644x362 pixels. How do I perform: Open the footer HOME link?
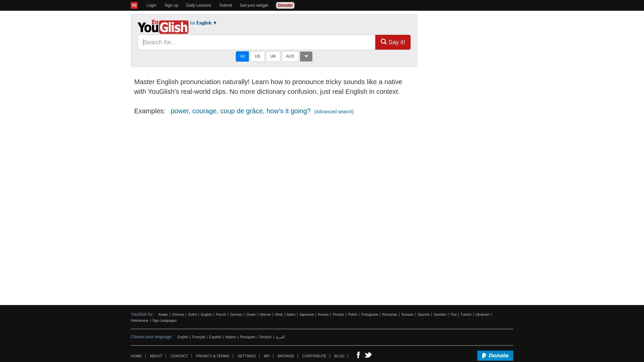pyautogui.click(x=136, y=356)
